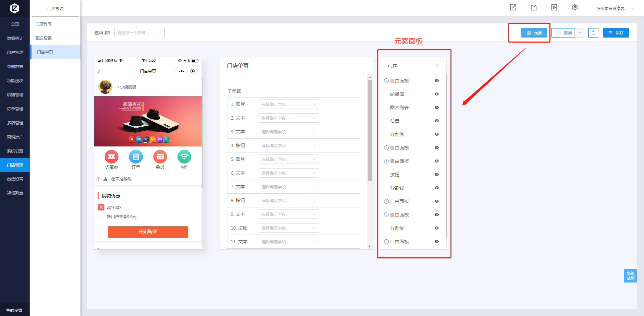Screen dimensions: 644x316
Task: Hide the 公告 element using eye icon
Action: point(436,121)
